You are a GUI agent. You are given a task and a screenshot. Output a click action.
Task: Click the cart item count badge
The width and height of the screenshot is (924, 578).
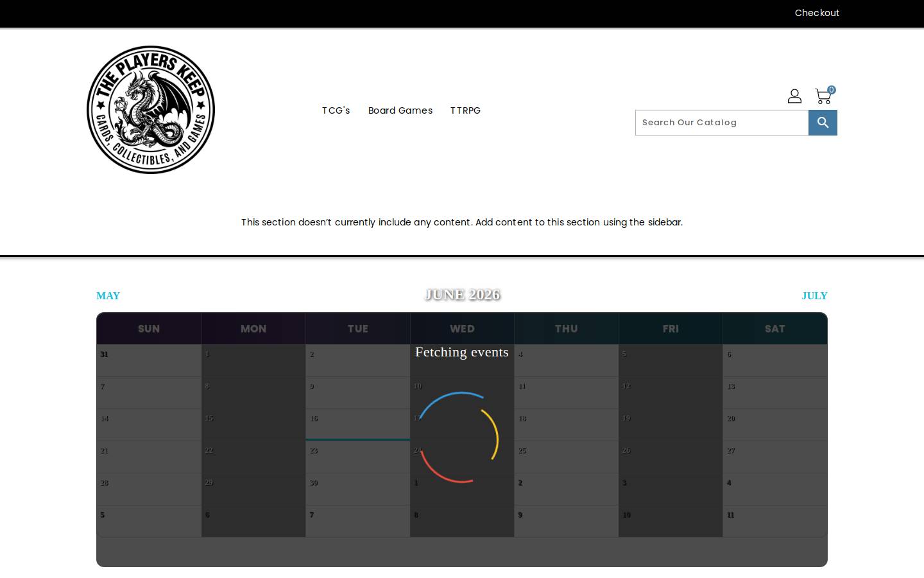coord(832,90)
